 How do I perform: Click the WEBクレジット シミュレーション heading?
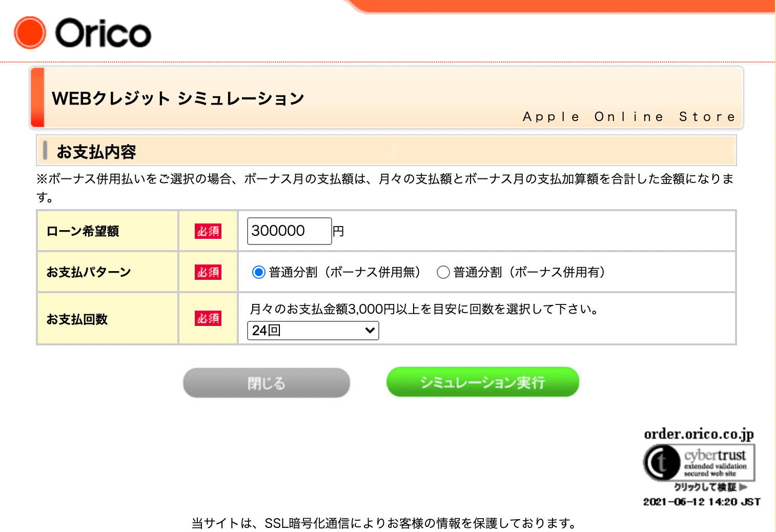click(178, 98)
